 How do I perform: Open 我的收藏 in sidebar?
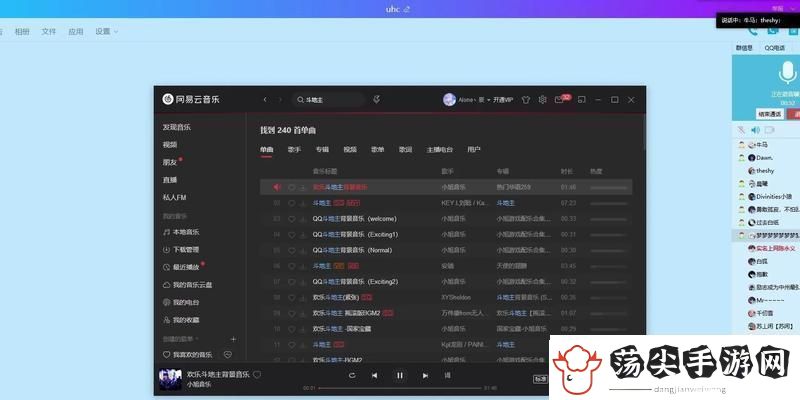(x=181, y=320)
